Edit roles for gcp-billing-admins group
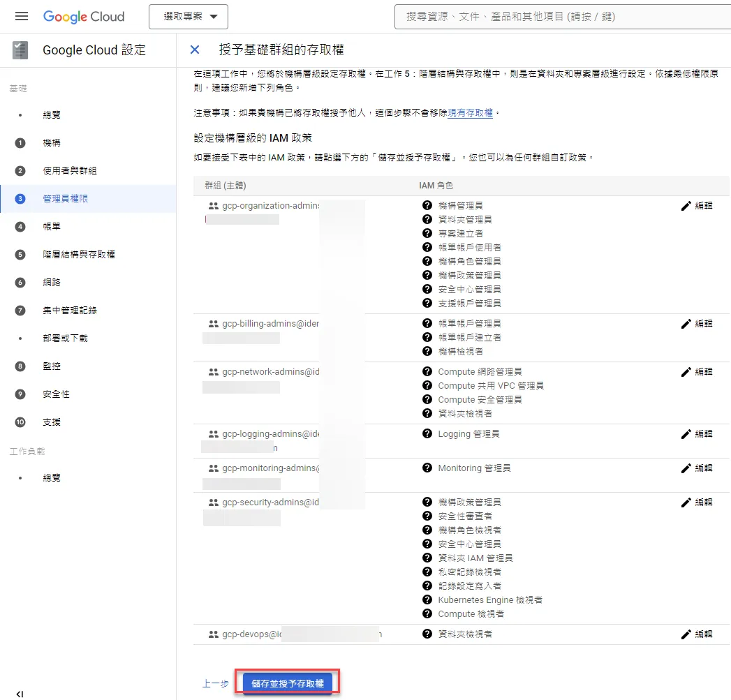 (697, 323)
